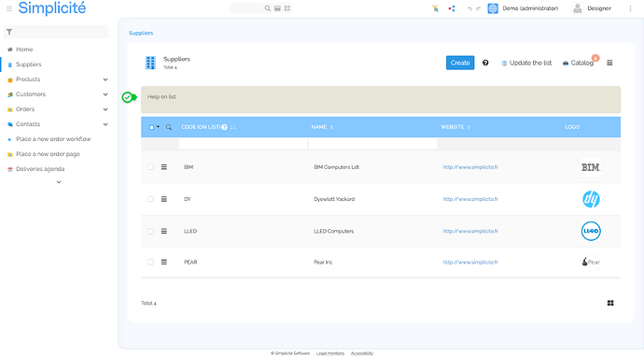The width and height of the screenshot is (644, 356).
Task: Click the orange filter-search icon in header
Action: click(x=435, y=8)
